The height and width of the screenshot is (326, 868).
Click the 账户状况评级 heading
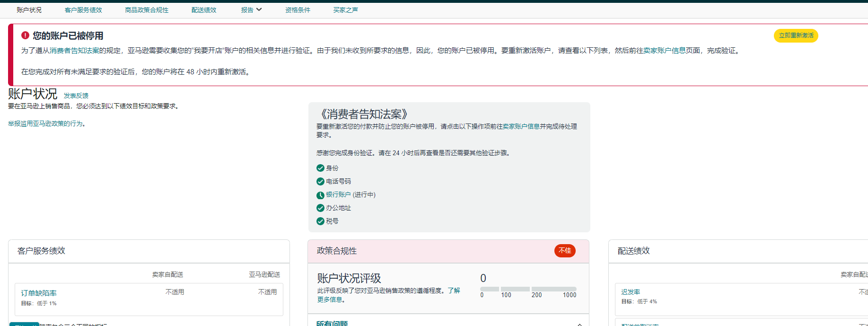tap(349, 278)
